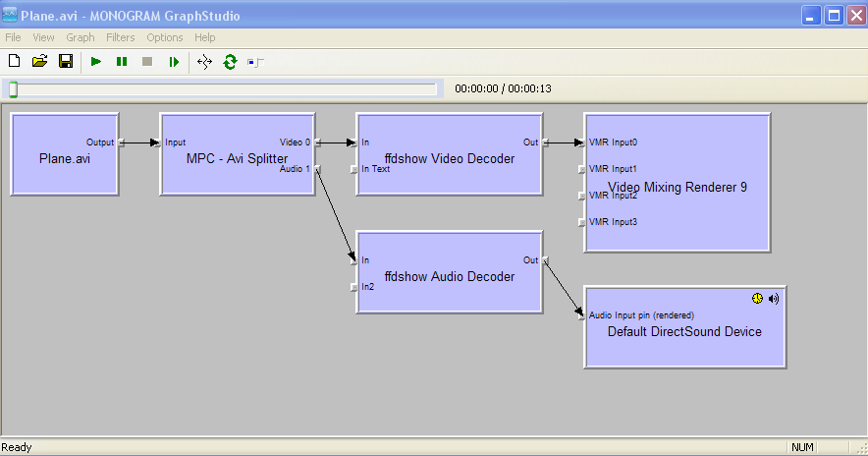
Task: Click the small filter block icon in the toolbar
Action: pyautogui.click(x=255, y=62)
